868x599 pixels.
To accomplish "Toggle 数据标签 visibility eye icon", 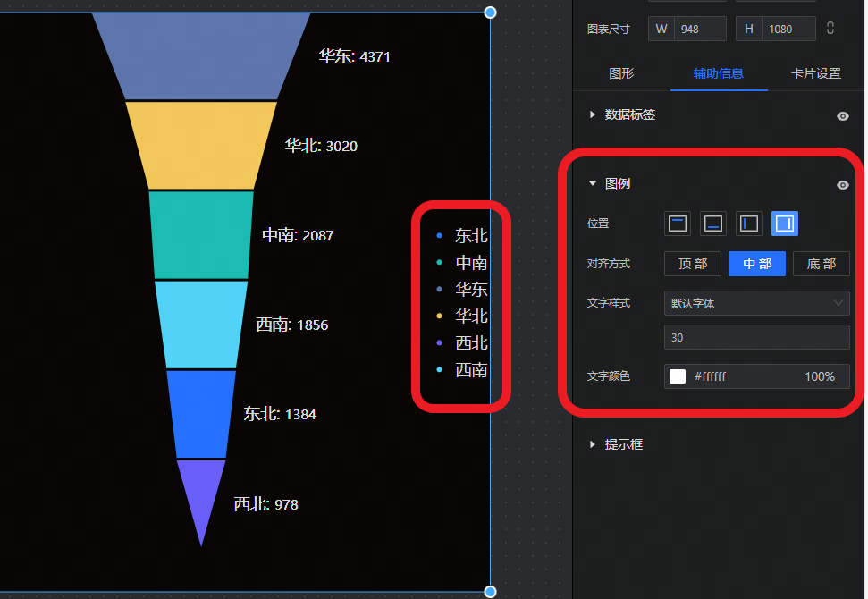I will pyautogui.click(x=842, y=116).
